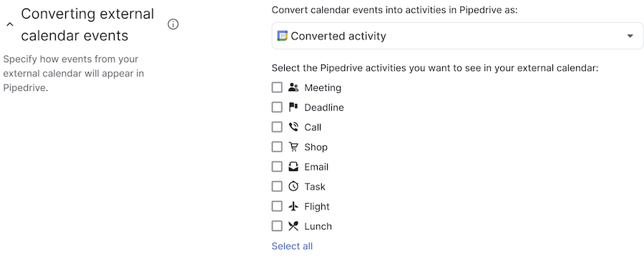The image size is (644, 259).
Task: Tick the Deadline checkbox
Action: click(277, 107)
